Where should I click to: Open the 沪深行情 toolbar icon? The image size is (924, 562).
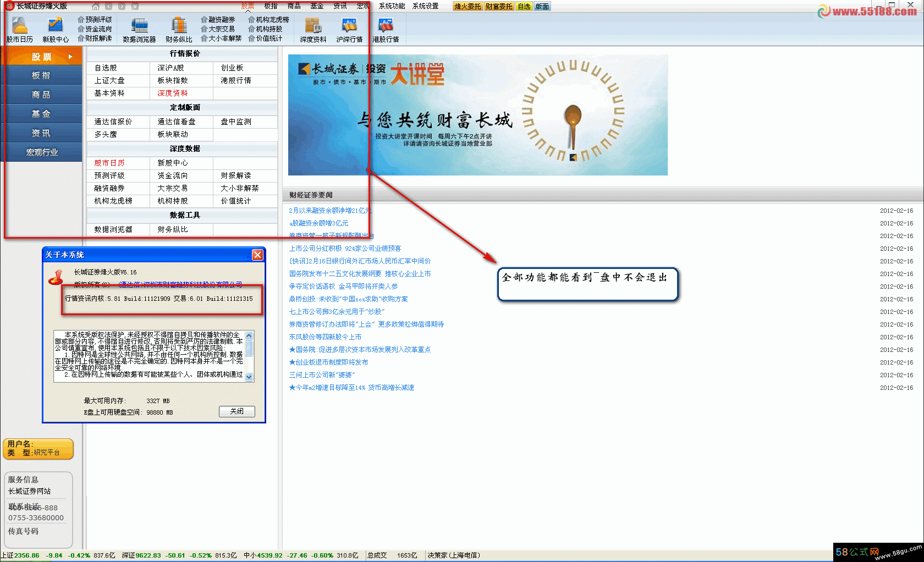(x=349, y=30)
